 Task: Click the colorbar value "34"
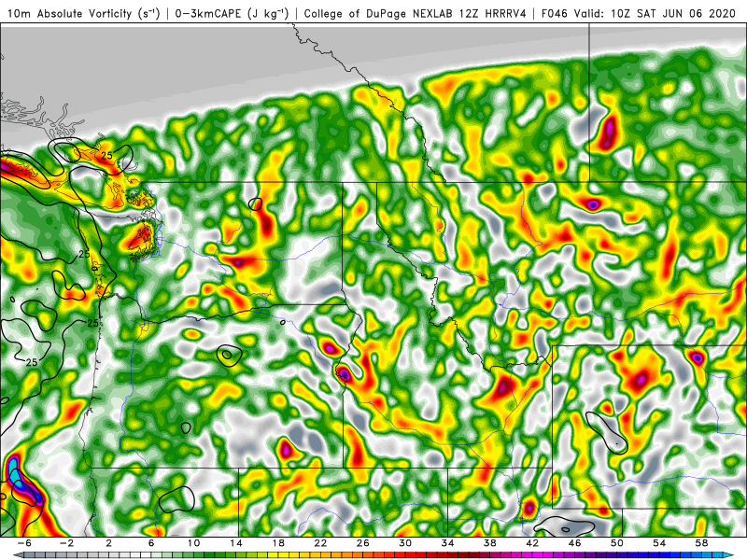tap(447, 543)
